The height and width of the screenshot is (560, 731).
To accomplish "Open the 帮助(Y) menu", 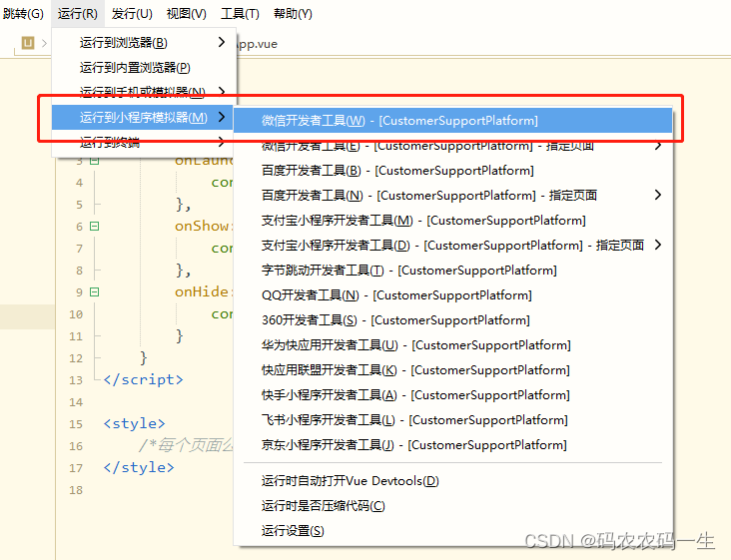I will pos(293,14).
